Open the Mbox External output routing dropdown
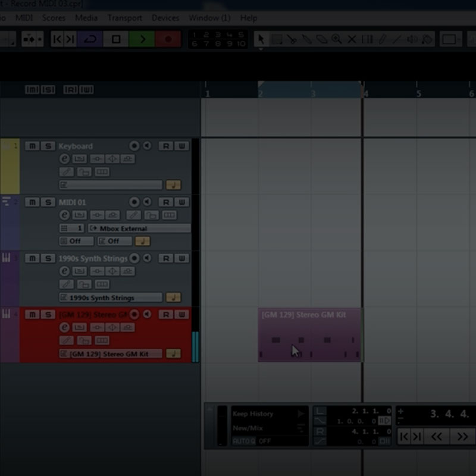476x476 pixels. click(x=139, y=228)
